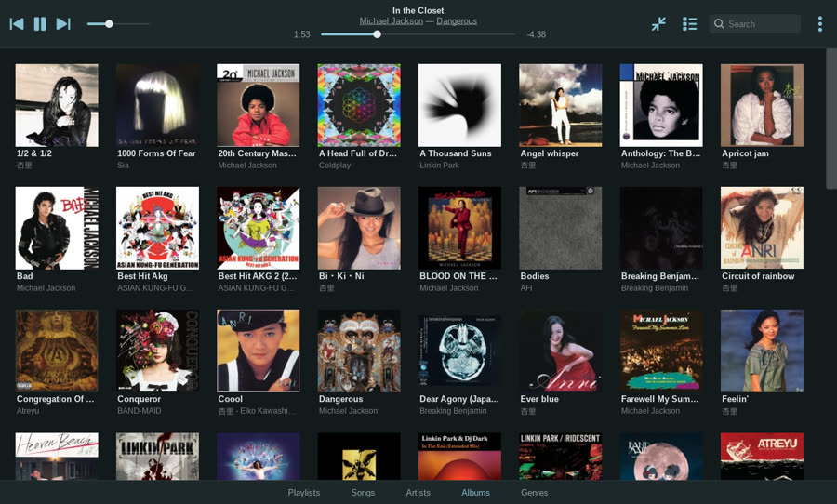Screen dimensions: 837x504
Task: Open the Linkin Park & Dj Dark cover
Action: point(459,456)
